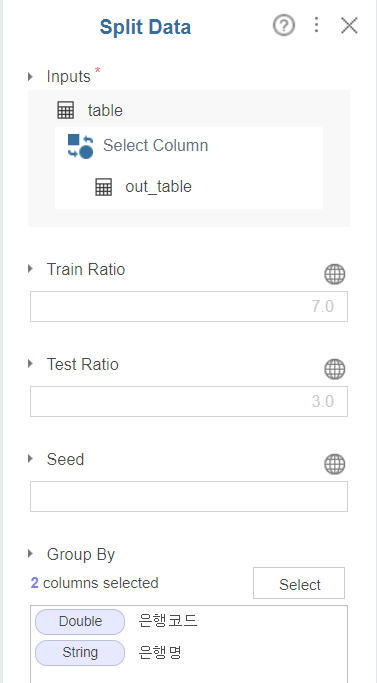Collapse the Inputs section arrow
This screenshot has height=683, width=377.
30,77
